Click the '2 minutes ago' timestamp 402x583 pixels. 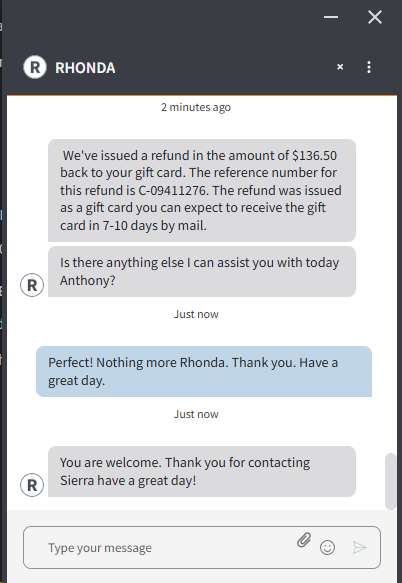[196, 107]
